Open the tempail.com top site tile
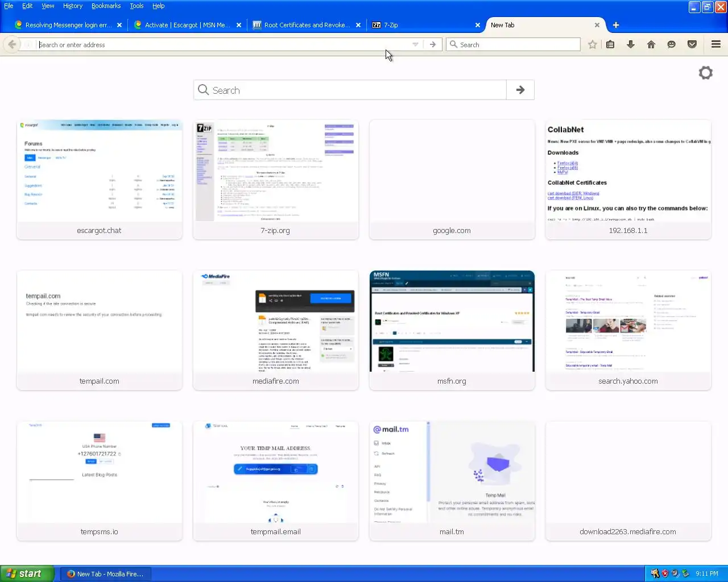This screenshot has height=582, width=728. [100, 330]
